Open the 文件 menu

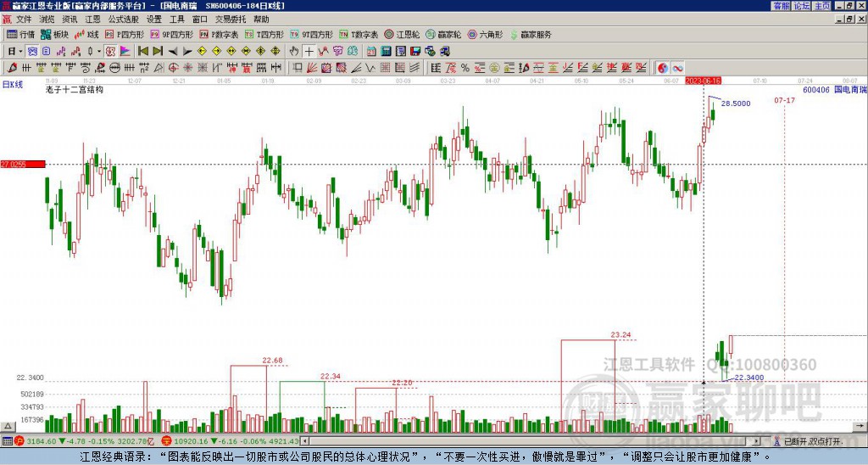pos(24,20)
